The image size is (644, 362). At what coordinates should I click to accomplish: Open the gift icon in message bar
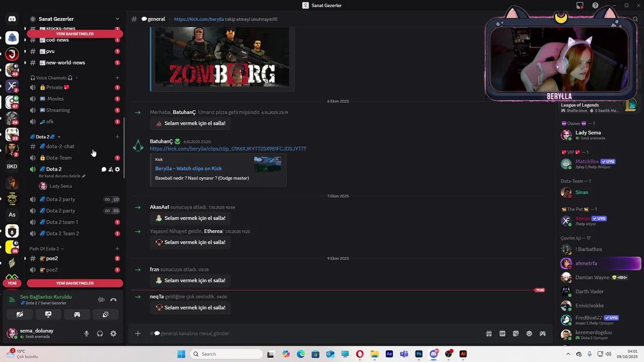point(489,333)
